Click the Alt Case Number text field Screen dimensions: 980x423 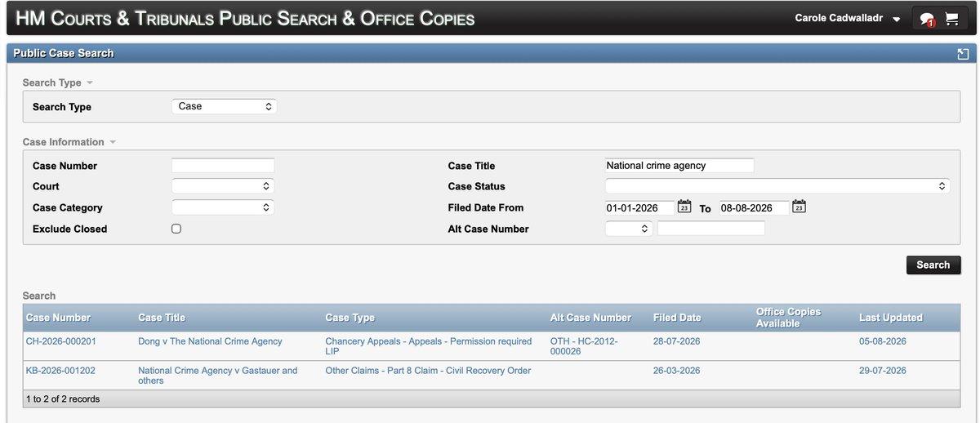coord(711,229)
